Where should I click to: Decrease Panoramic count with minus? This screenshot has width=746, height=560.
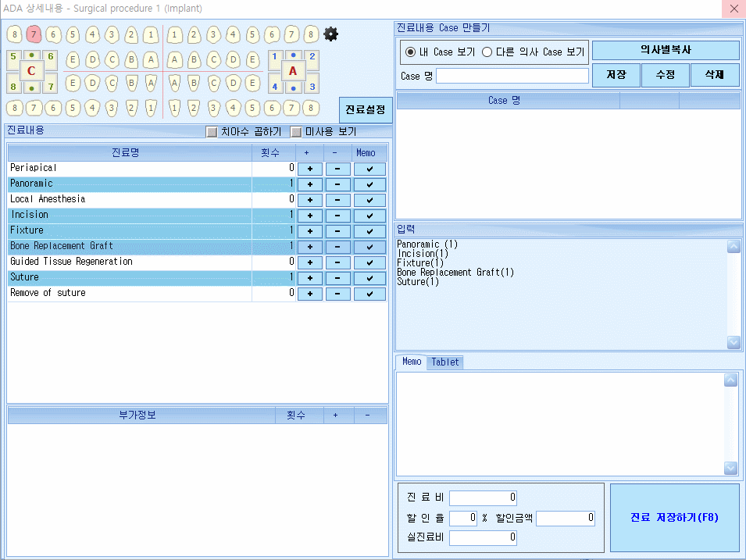pos(337,184)
